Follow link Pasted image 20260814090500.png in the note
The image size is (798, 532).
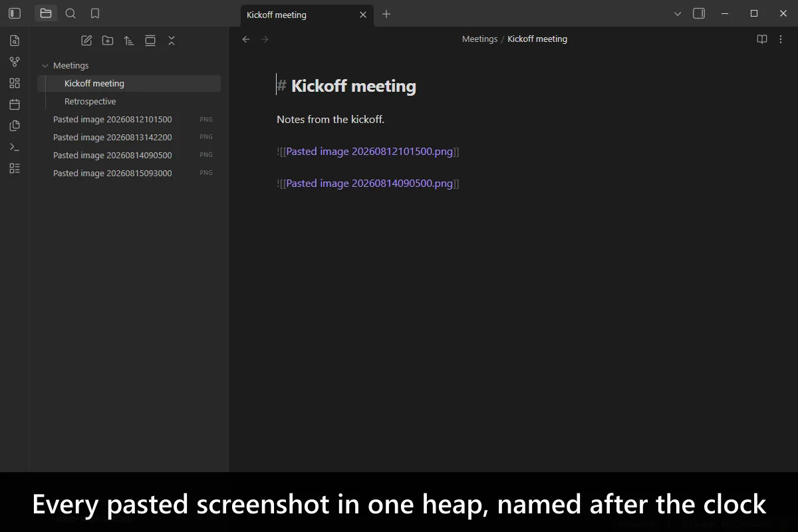point(369,184)
